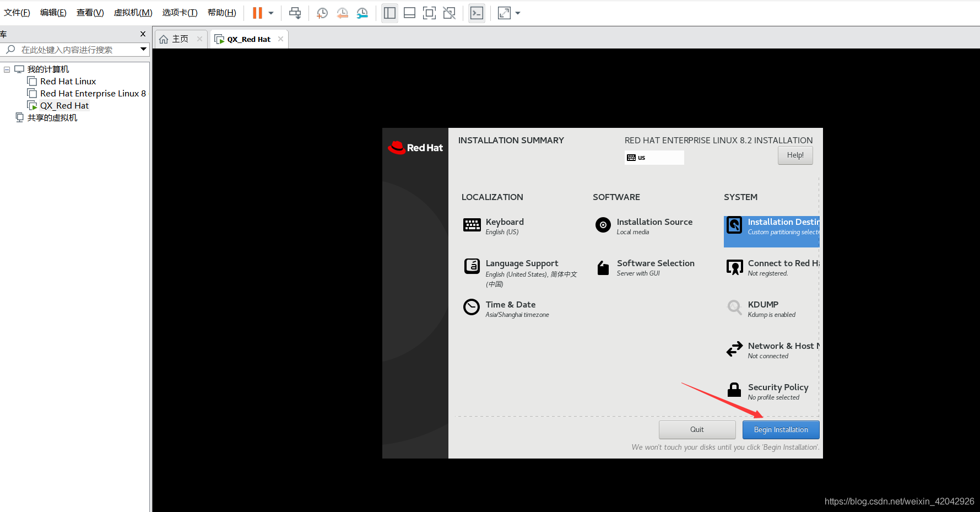Click the home icon on 主页 tab
The height and width of the screenshot is (512, 980).
click(164, 39)
